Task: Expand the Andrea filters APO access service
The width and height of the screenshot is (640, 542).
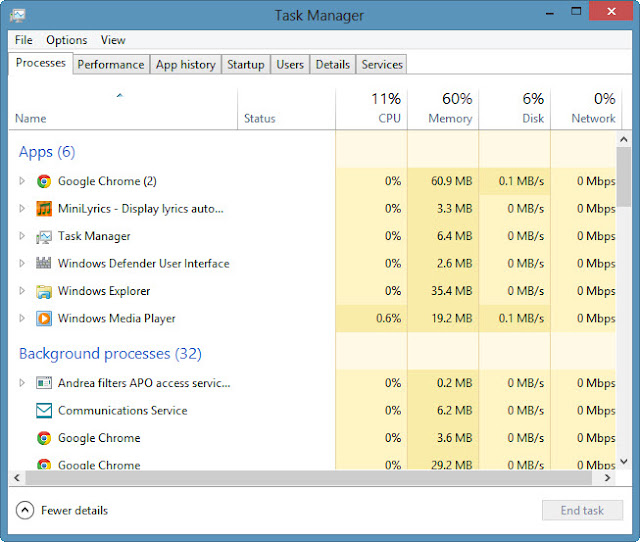Action: (x=22, y=383)
